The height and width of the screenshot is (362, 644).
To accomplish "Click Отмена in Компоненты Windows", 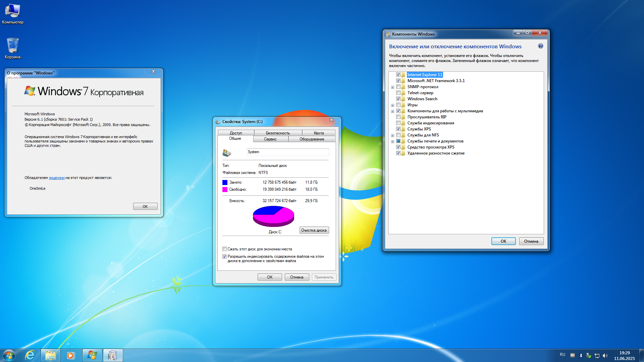I will 531,241.
